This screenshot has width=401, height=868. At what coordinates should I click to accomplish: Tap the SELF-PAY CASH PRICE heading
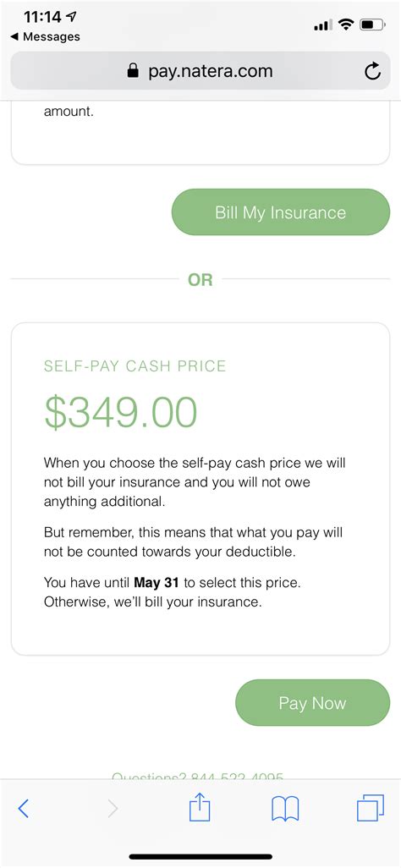[x=135, y=366]
